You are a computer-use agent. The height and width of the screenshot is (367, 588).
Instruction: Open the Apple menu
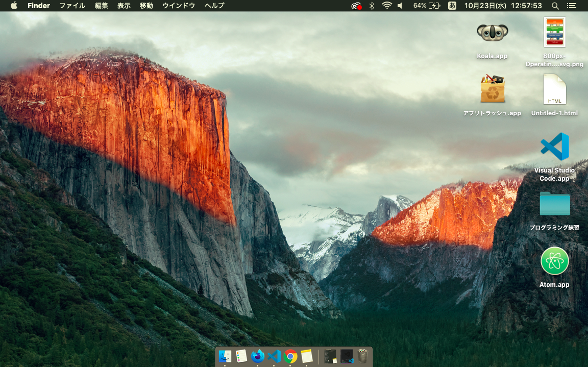pyautogui.click(x=14, y=6)
